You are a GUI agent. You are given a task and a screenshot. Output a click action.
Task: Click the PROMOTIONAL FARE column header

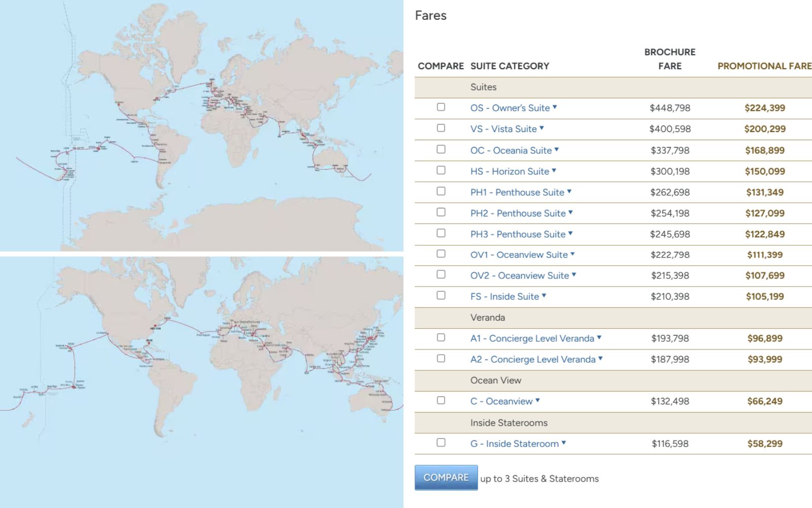[764, 66]
